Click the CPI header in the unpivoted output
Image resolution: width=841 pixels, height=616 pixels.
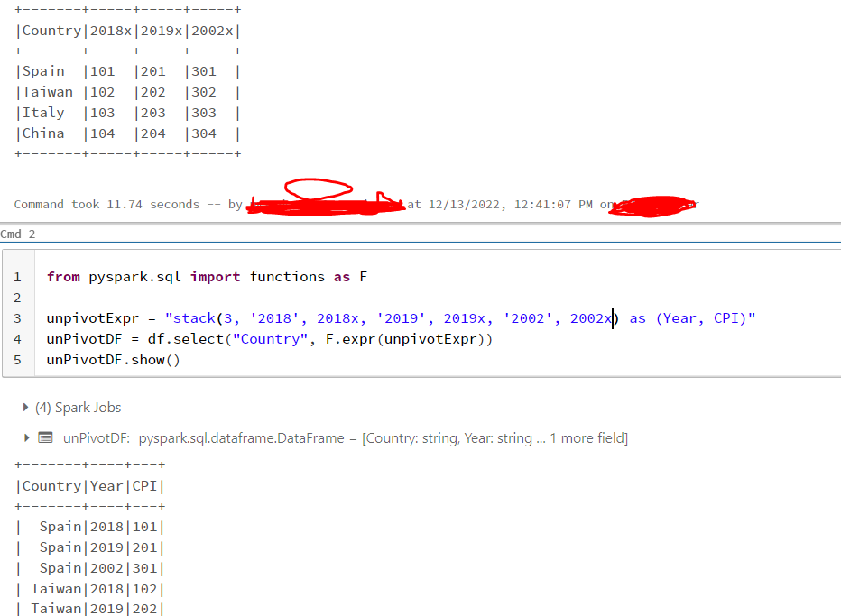click(145, 486)
